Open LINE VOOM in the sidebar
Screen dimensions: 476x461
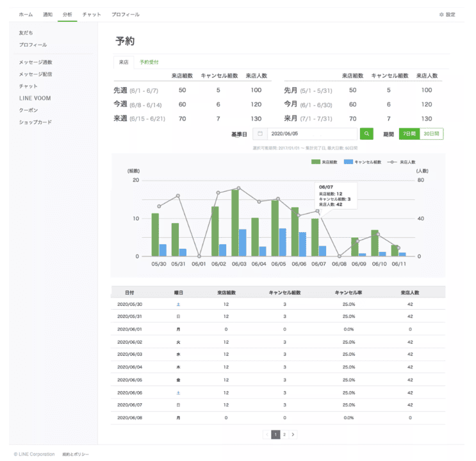[x=35, y=98]
